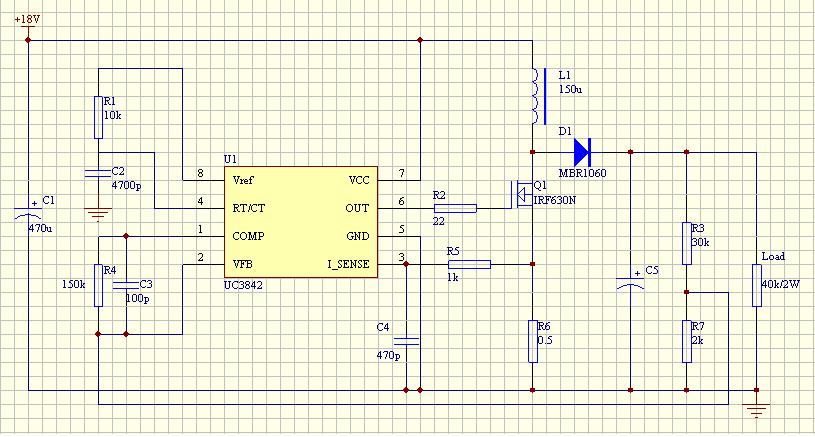Select the D1 MBR1060 diode symbol

(x=582, y=152)
